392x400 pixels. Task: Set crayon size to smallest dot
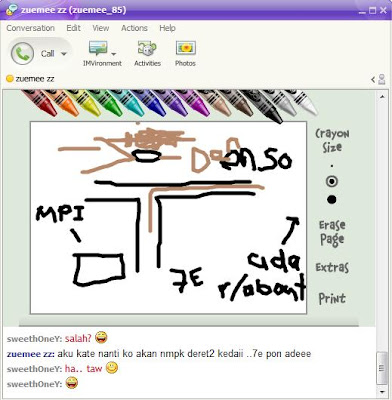click(x=332, y=166)
